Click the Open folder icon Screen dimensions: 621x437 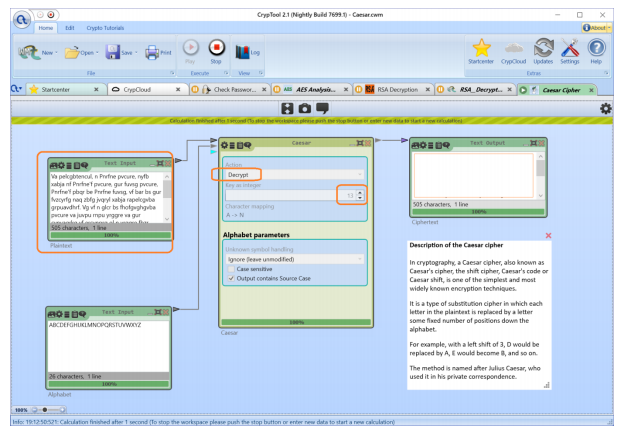click(x=72, y=52)
